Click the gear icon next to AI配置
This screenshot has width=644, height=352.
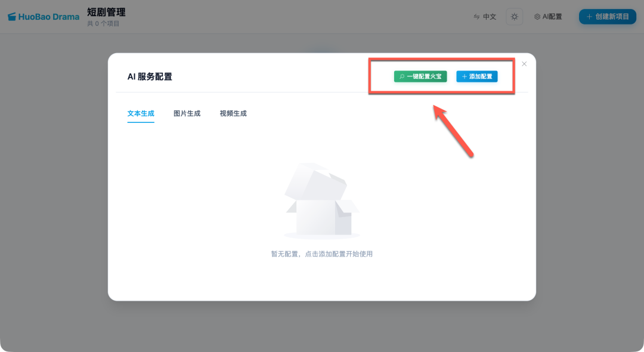(x=537, y=17)
